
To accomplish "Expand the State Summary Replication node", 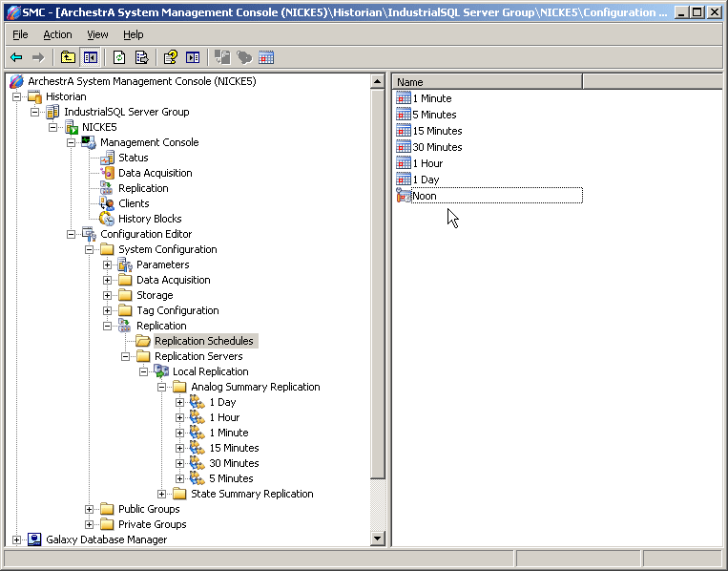I will click(161, 494).
